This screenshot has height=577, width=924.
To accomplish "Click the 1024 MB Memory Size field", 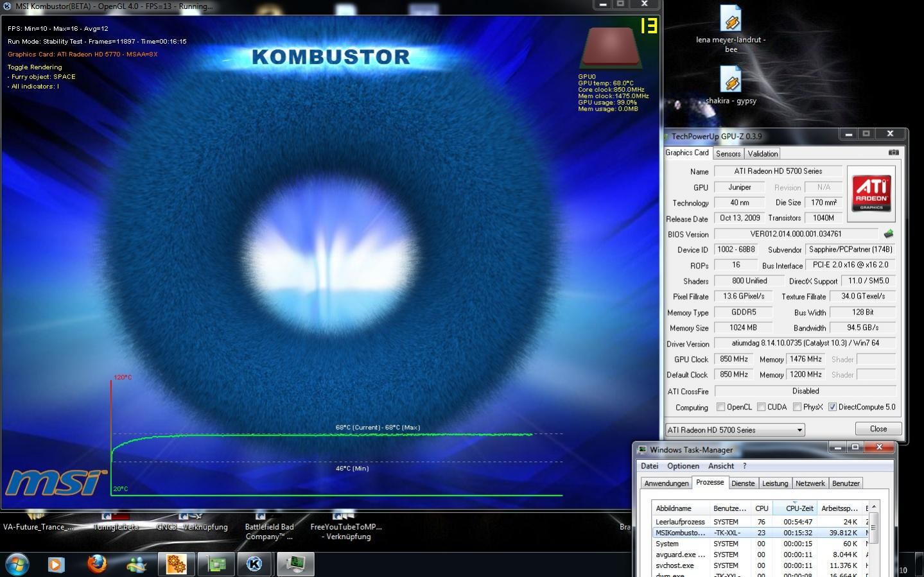I will tap(743, 328).
